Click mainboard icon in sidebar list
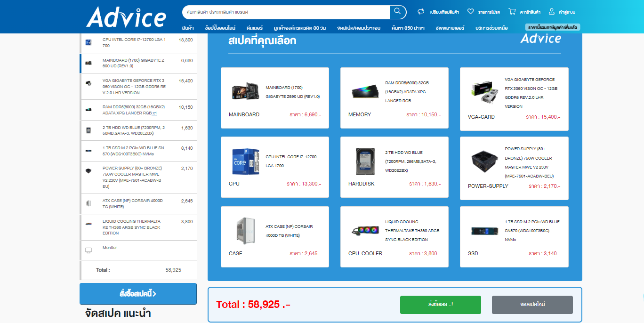Screen dimensions: 644x323 (x=88, y=63)
